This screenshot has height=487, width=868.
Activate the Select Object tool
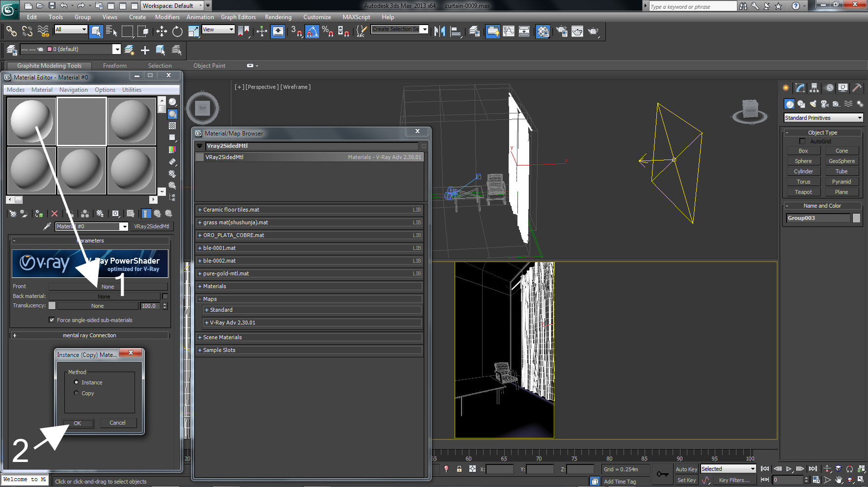[96, 31]
